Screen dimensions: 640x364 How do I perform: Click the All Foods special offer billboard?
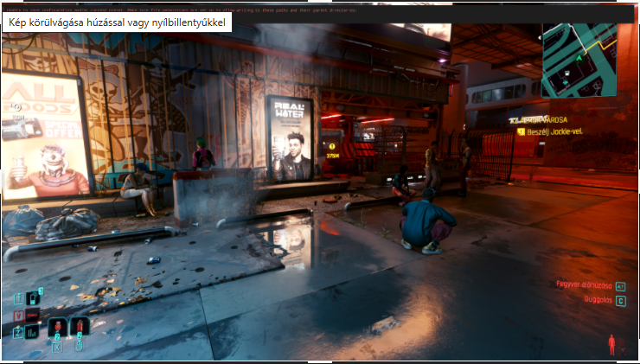tap(44, 137)
